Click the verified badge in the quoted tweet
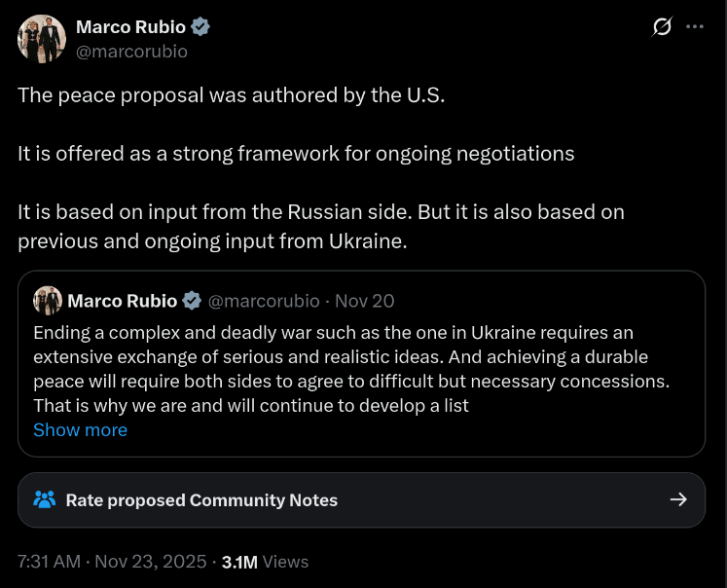Image resolution: width=727 pixels, height=588 pixels. click(x=193, y=300)
